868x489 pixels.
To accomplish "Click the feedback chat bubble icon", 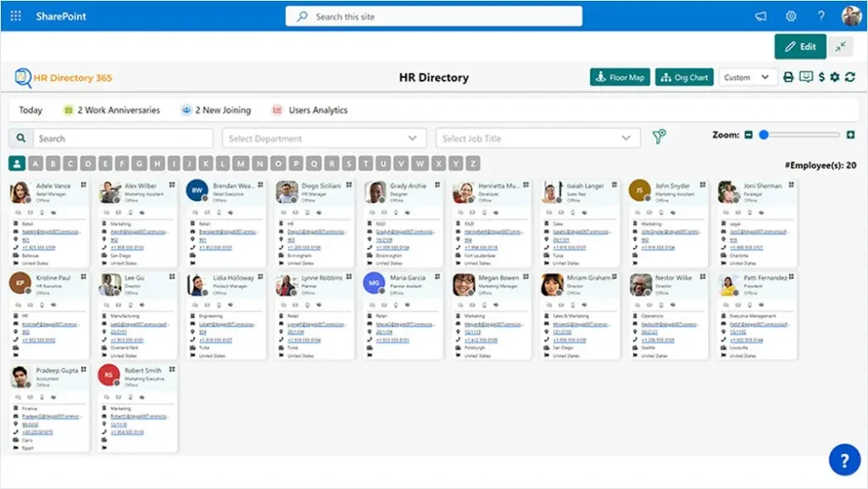I will pyautogui.click(x=806, y=77).
